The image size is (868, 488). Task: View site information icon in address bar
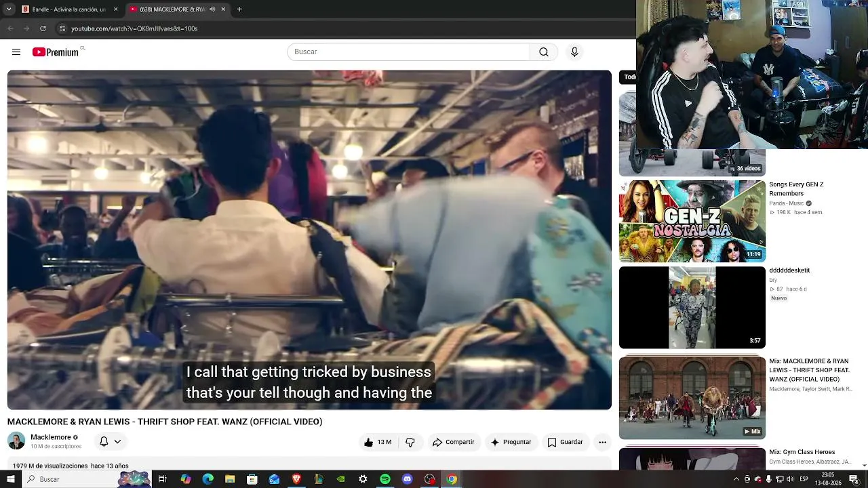tap(62, 28)
